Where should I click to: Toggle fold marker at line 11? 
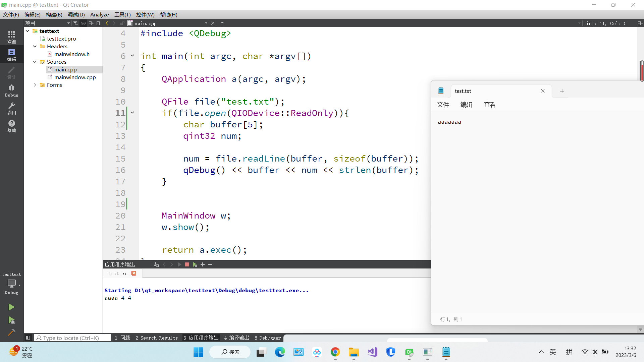(132, 113)
